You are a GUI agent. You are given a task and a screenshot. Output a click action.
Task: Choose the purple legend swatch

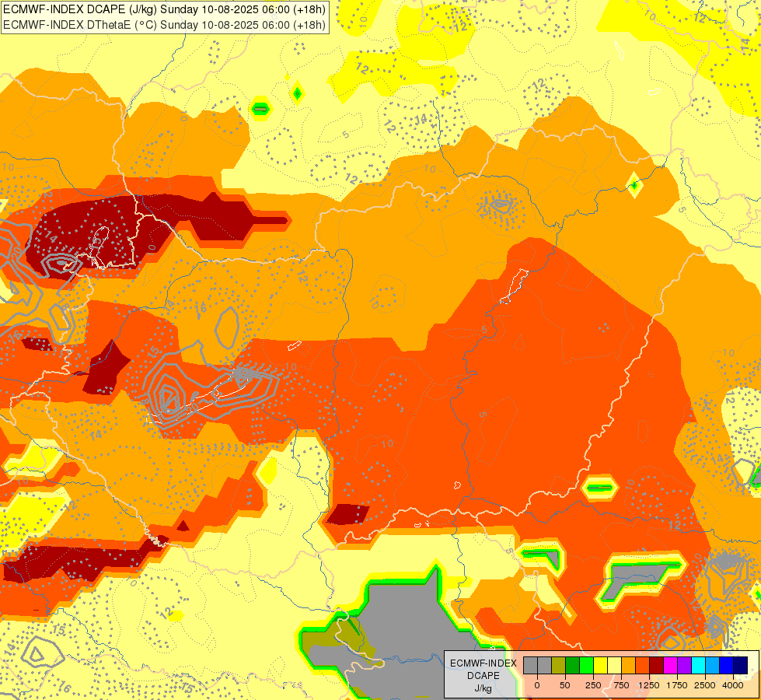point(684,665)
